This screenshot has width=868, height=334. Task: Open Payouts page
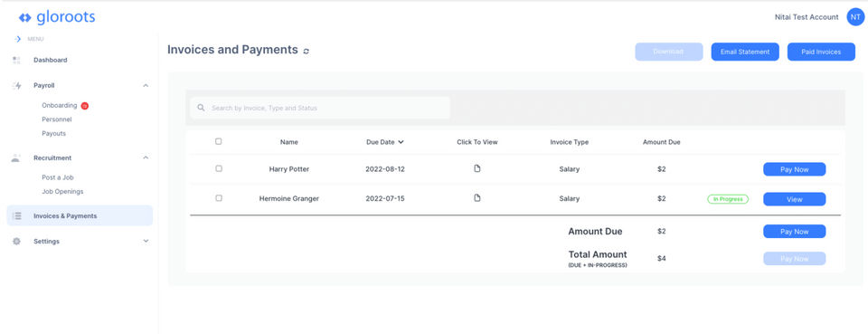tap(53, 133)
